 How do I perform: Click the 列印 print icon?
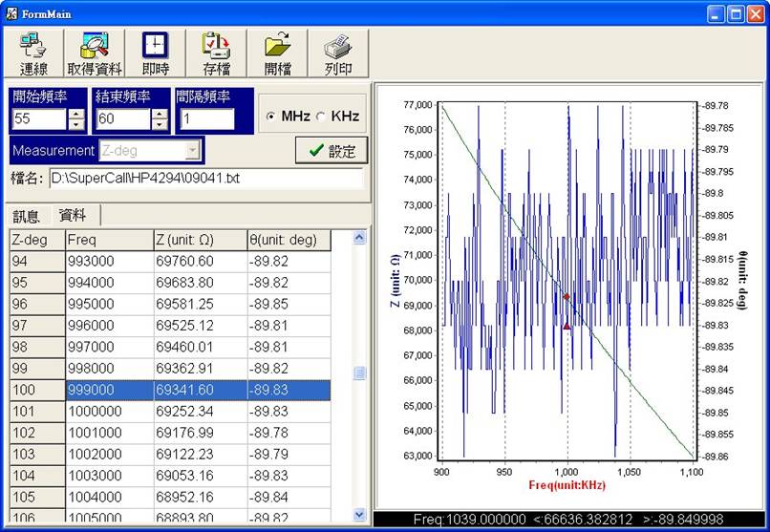338,53
